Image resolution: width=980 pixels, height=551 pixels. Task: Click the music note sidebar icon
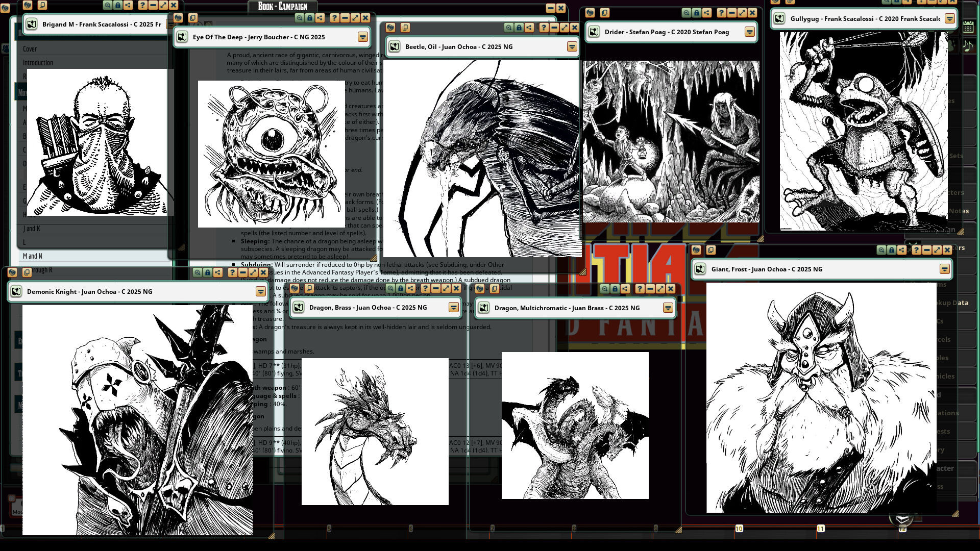(x=968, y=46)
